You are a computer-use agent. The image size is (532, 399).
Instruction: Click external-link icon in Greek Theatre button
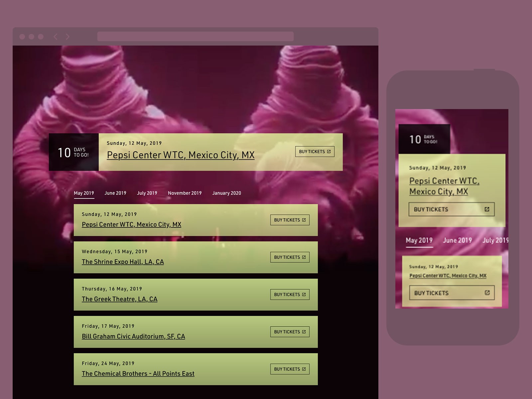(304, 295)
